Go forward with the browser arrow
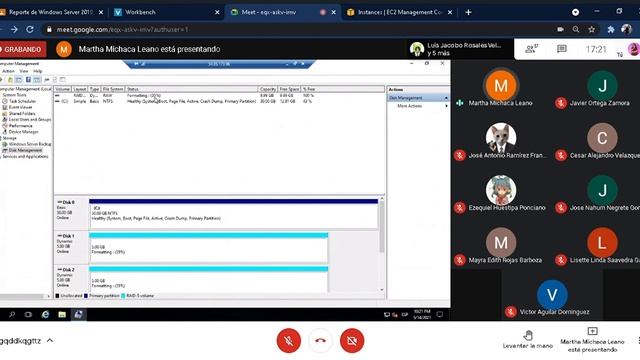This screenshot has width=640, height=360. (14, 29)
